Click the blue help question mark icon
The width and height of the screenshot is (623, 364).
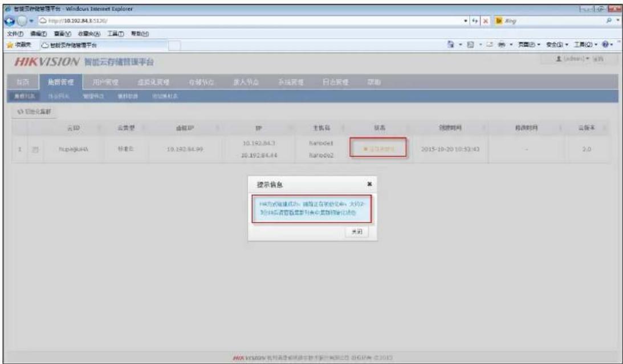(x=605, y=44)
